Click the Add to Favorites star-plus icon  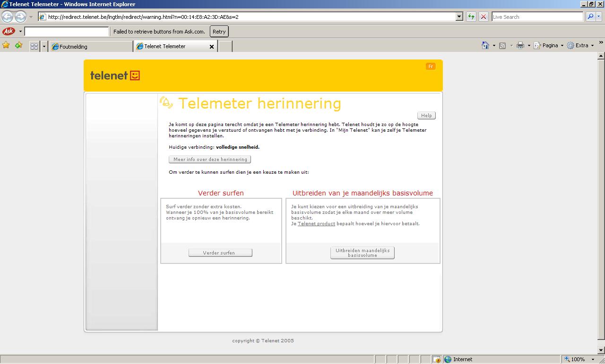(x=18, y=45)
